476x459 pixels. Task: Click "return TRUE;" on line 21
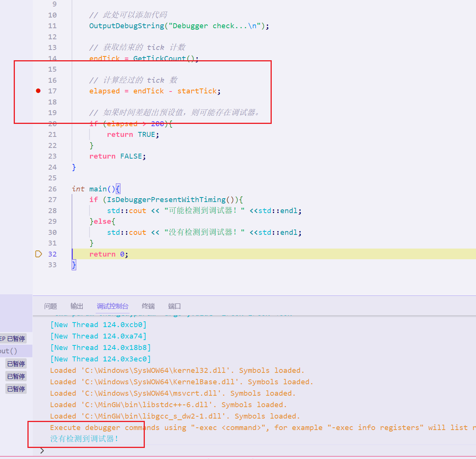coord(133,135)
